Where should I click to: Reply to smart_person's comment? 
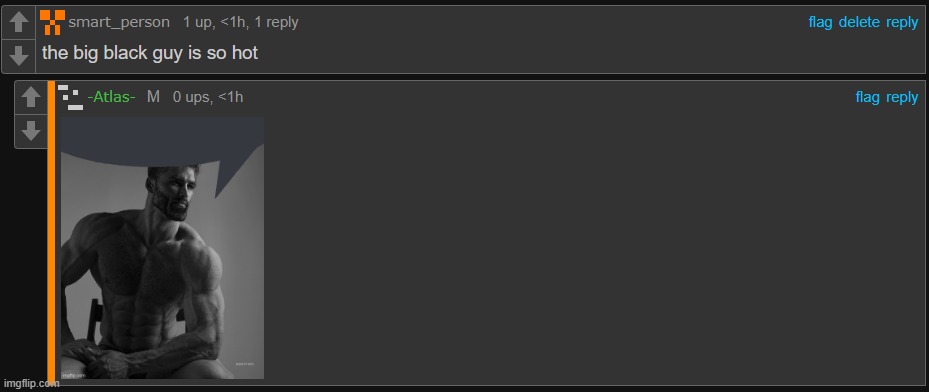(x=902, y=23)
